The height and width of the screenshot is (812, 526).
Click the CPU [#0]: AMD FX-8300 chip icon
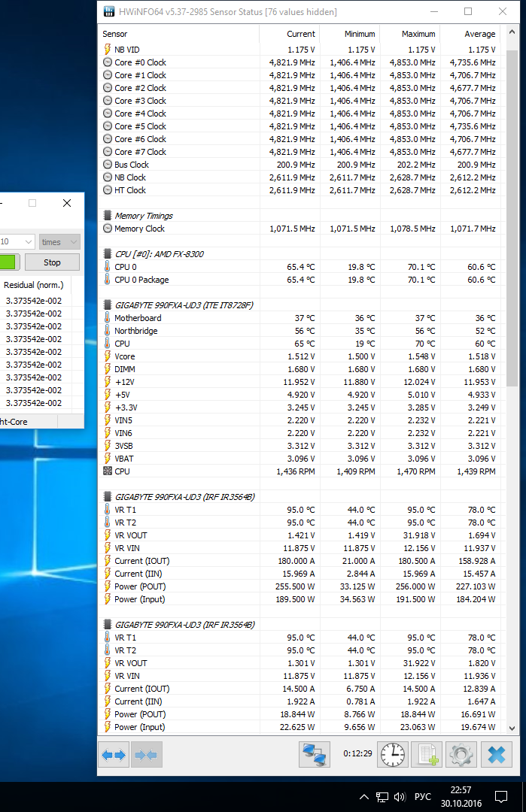point(108,254)
